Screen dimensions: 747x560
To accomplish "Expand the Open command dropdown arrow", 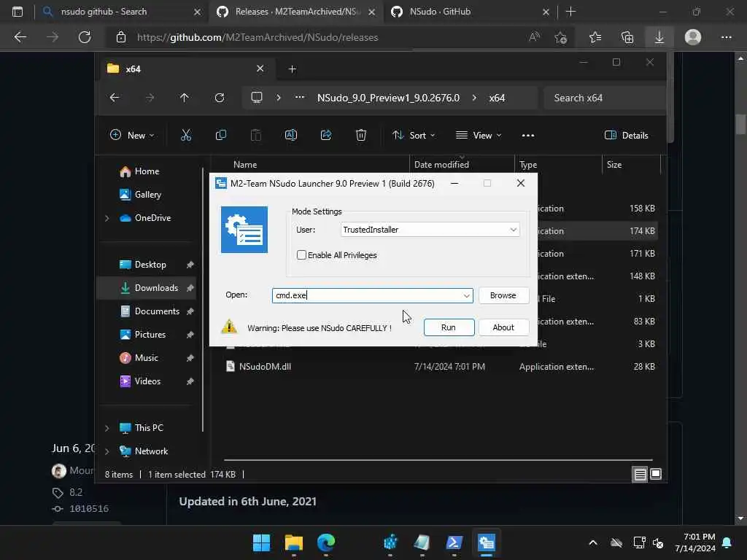I will pos(466,295).
